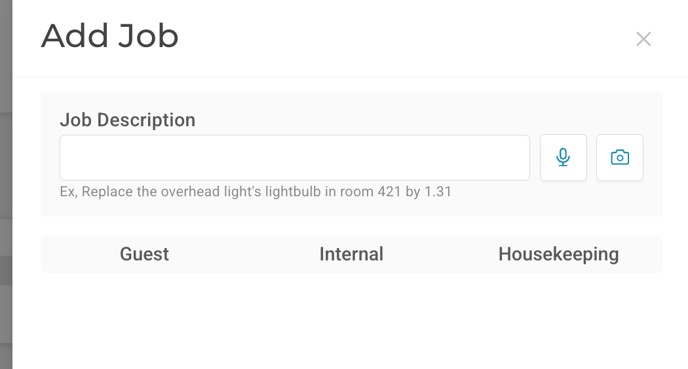
Task: Open the camera photo attachment button
Action: [620, 158]
